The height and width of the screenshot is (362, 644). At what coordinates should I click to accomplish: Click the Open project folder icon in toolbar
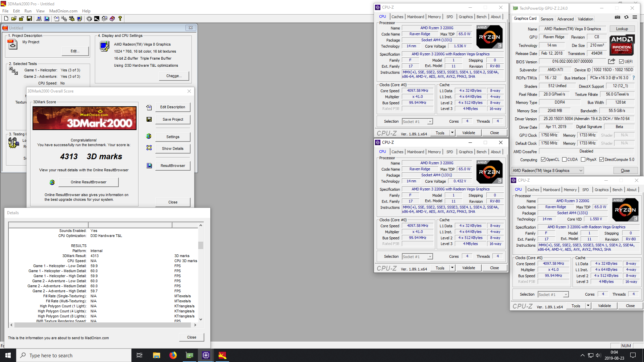tap(14, 19)
